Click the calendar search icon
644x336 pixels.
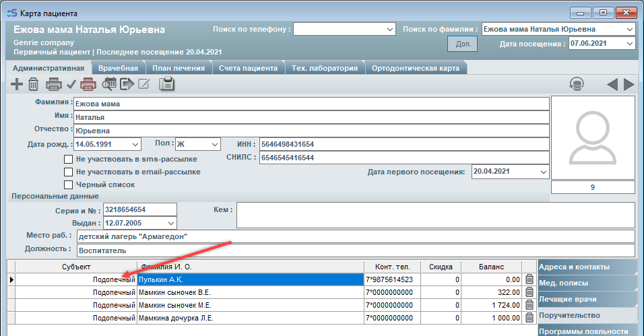[x=109, y=84]
